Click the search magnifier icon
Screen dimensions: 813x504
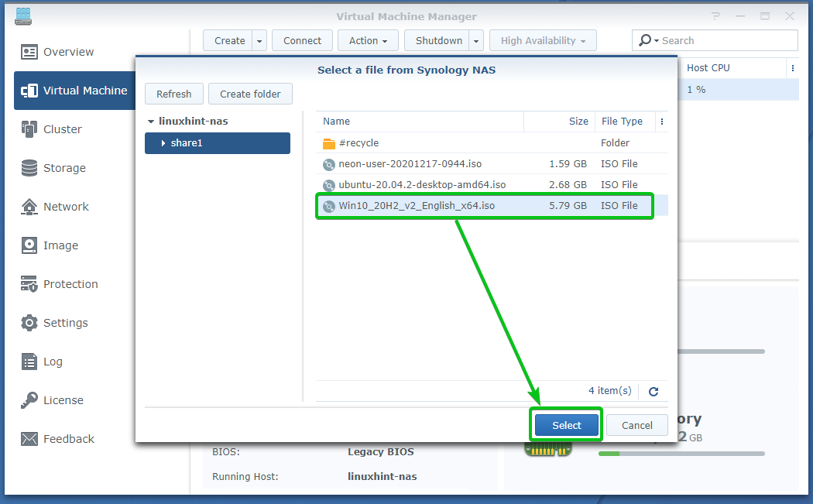tap(645, 40)
